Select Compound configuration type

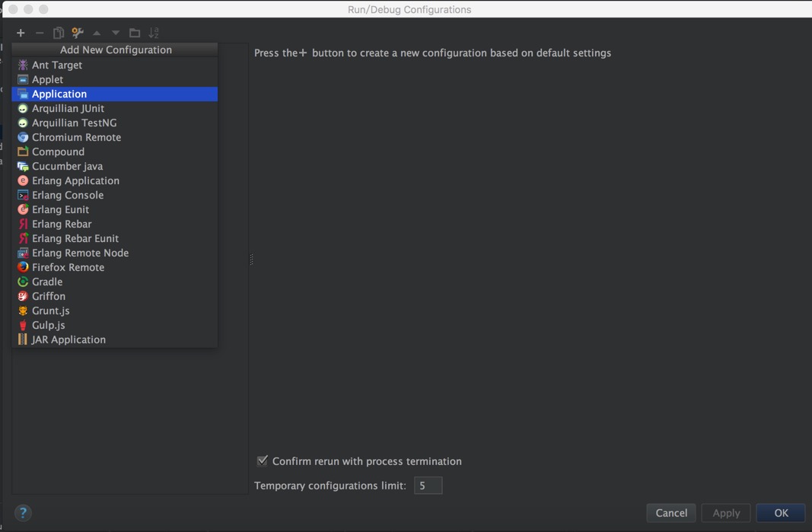[114, 151]
